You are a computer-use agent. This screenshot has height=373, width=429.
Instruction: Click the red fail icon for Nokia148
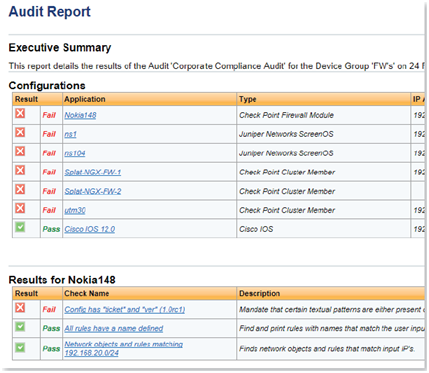click(x=20, y=113)
